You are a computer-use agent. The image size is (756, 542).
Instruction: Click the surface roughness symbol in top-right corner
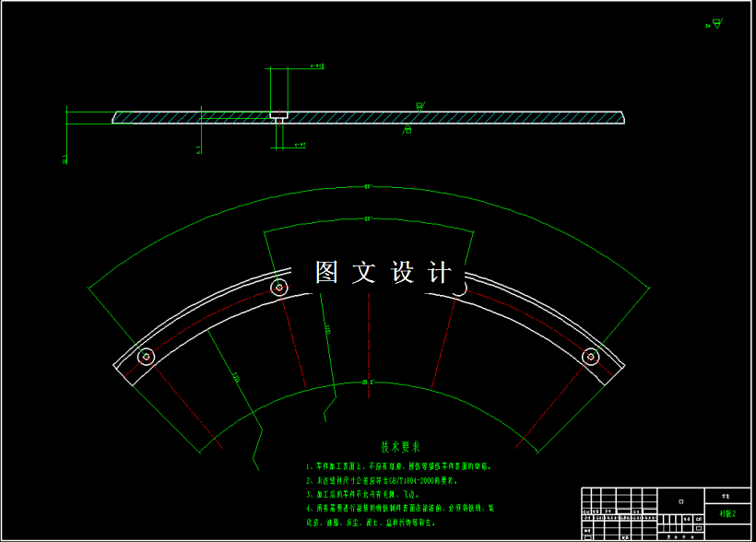(x=715, y=23)
